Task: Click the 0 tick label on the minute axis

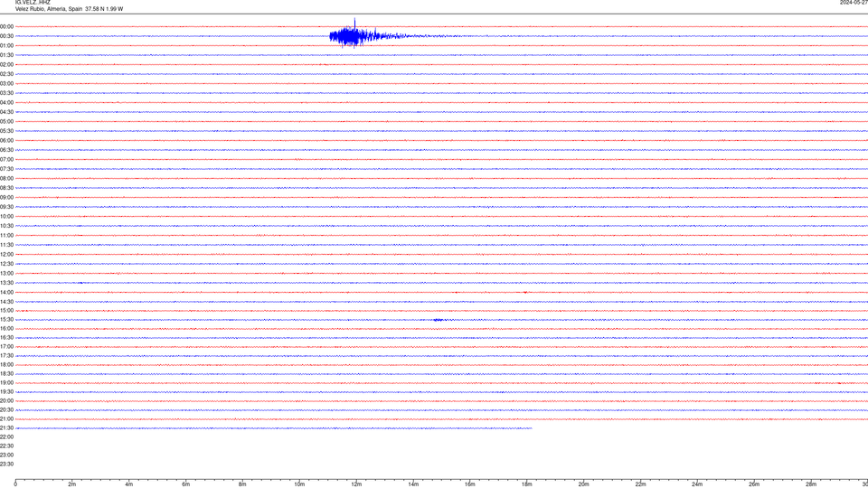Action: (15, 484)
